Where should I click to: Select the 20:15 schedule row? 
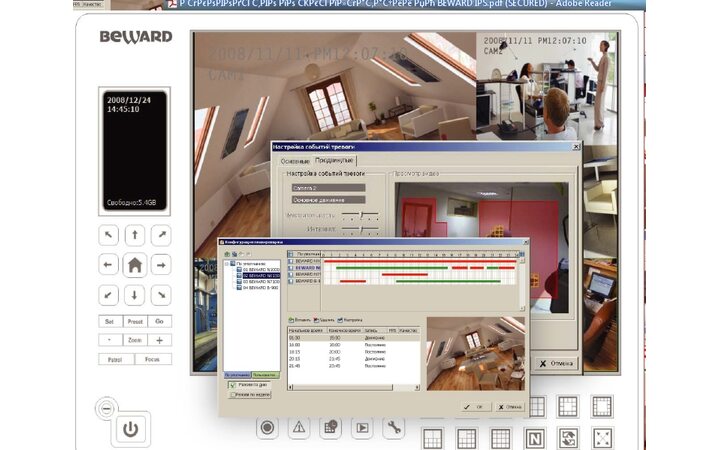pos(354,359)
